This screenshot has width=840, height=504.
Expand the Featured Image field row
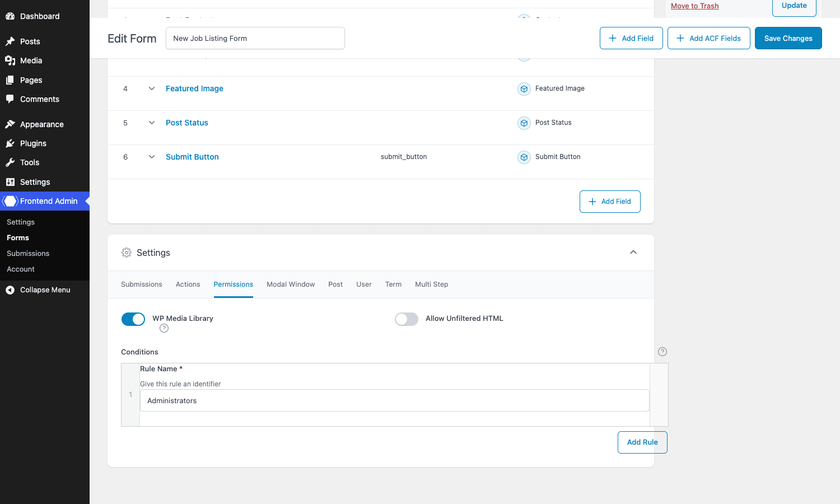pyautogui.click(x=152, y=88)
